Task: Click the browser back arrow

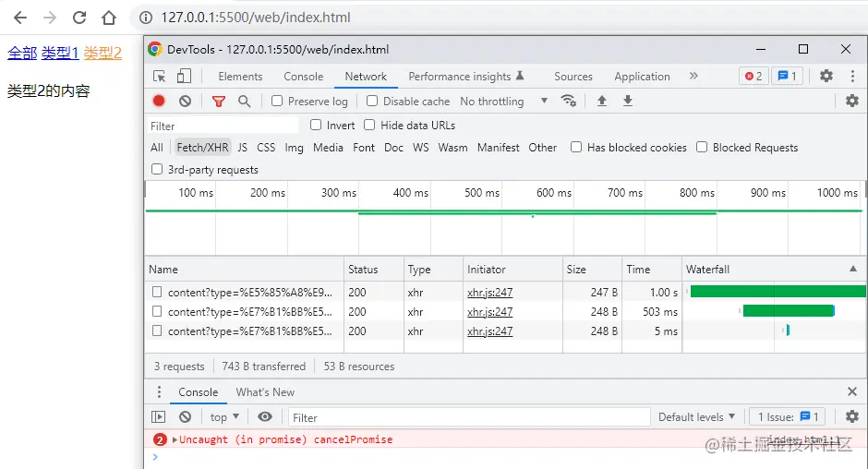Action: [x=20, y=18]
